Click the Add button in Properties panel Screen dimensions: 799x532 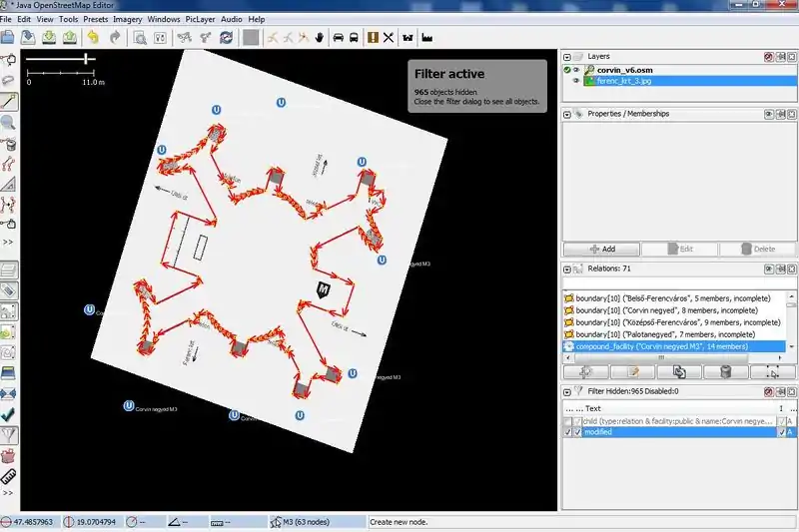tap(601, 249)
